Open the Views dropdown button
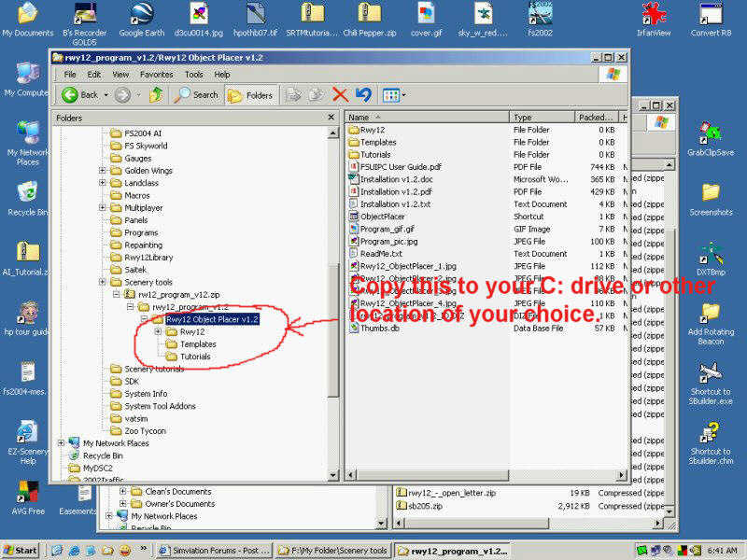The height and width of the screenshot is (560, 747). [394, 94]
